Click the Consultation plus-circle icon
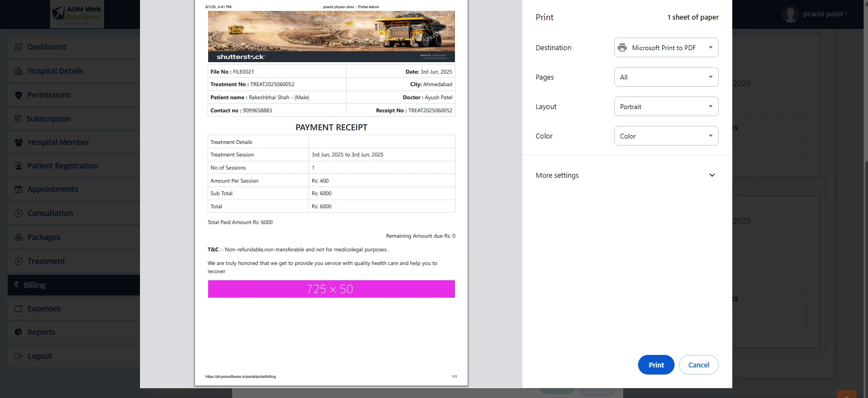The width and height of the screenshot is (868, 398). click(19, 213)
